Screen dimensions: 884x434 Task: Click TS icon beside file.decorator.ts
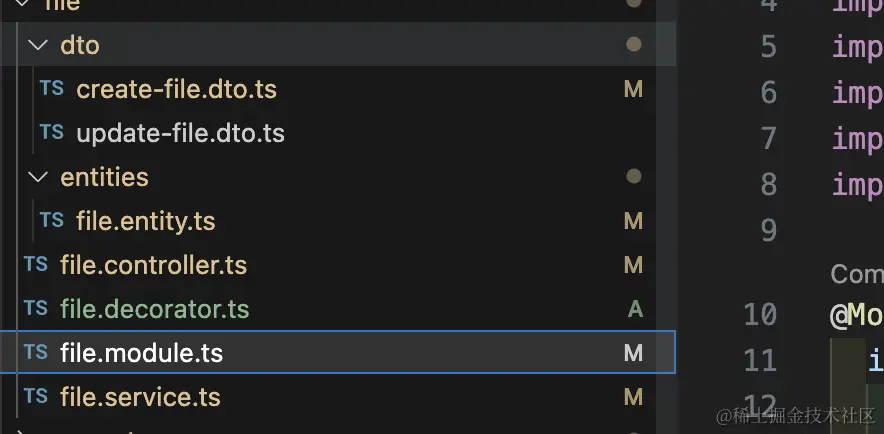[35, 309]
